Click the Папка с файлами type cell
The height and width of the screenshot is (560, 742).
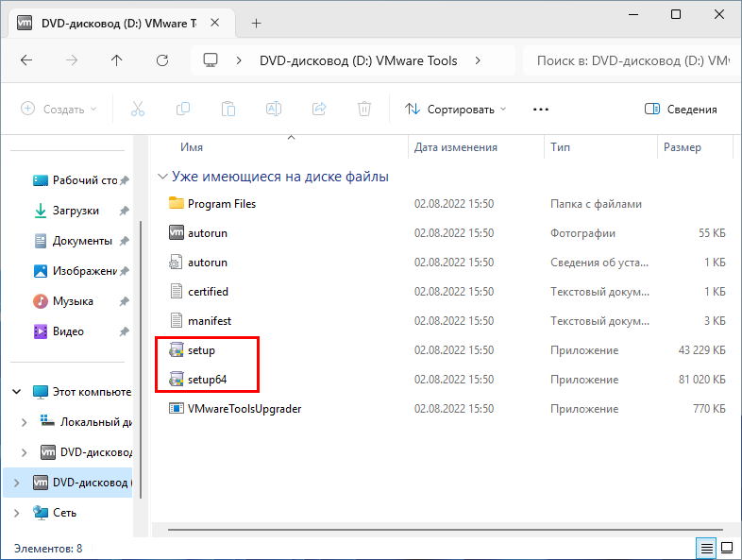tap(596, 204)
